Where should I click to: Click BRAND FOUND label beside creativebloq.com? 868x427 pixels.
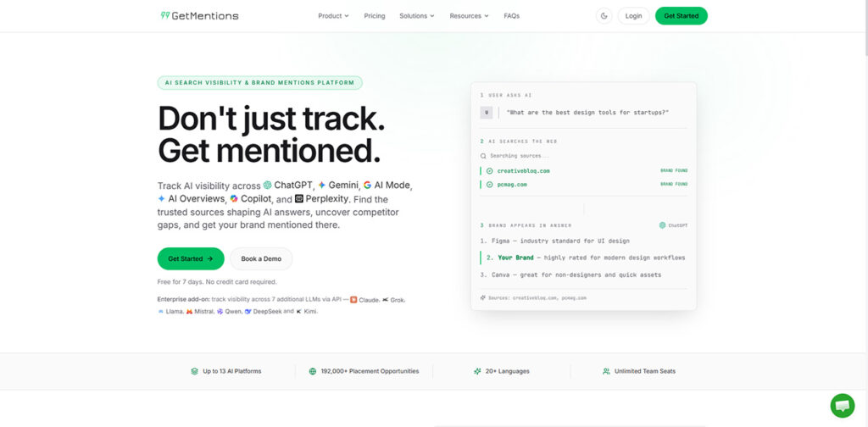coord(674,171)
